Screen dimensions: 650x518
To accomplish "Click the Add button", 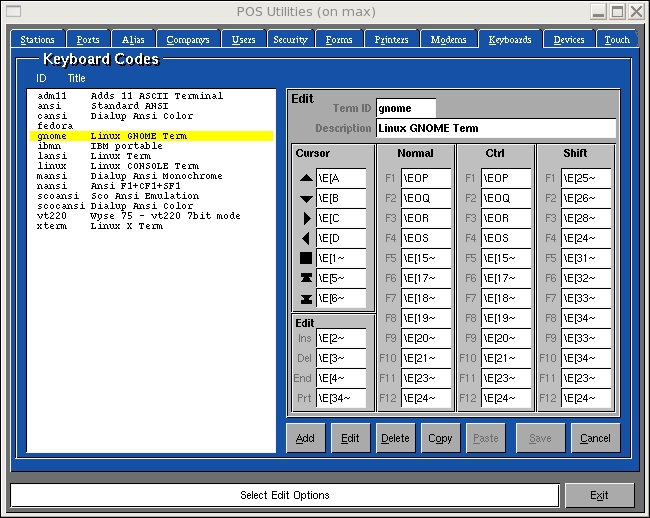I will [x=306, y=438].
